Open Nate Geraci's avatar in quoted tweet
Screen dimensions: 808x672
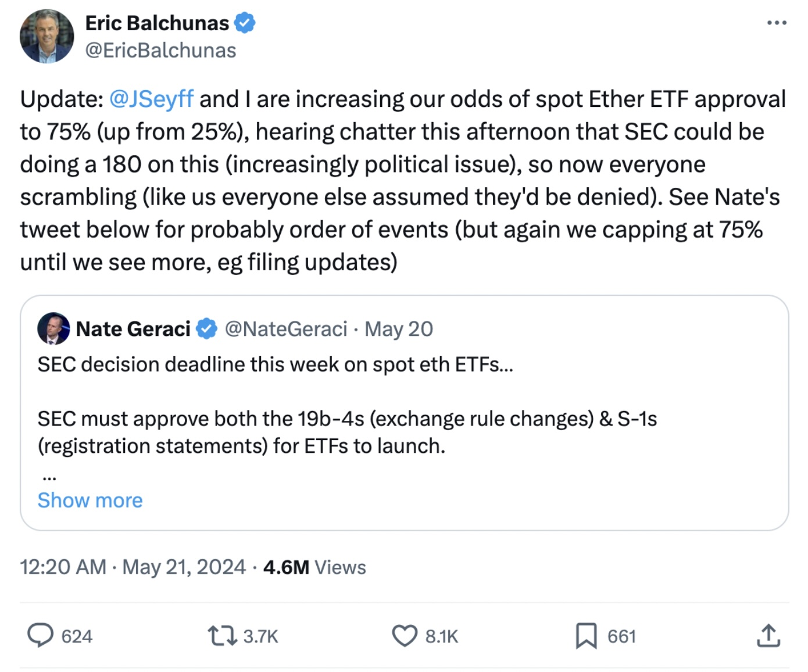point(53,328)
